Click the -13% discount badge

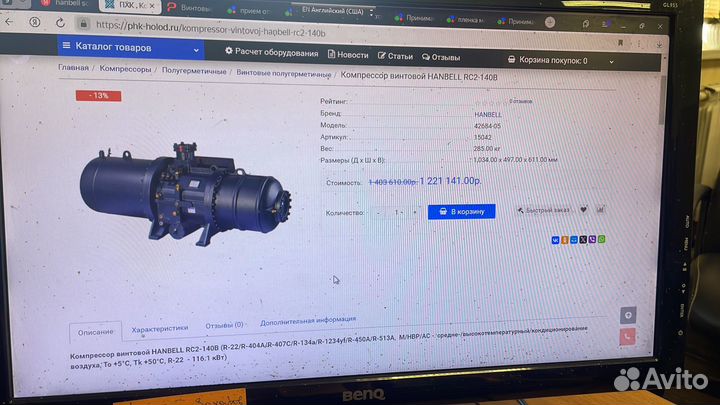(x=99, y=96)
